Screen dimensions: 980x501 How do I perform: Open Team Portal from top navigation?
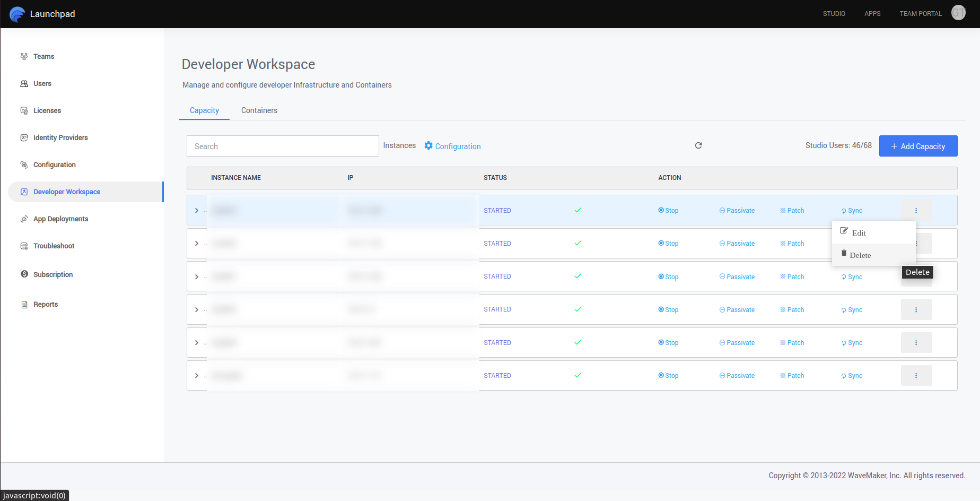pos(921,14)
